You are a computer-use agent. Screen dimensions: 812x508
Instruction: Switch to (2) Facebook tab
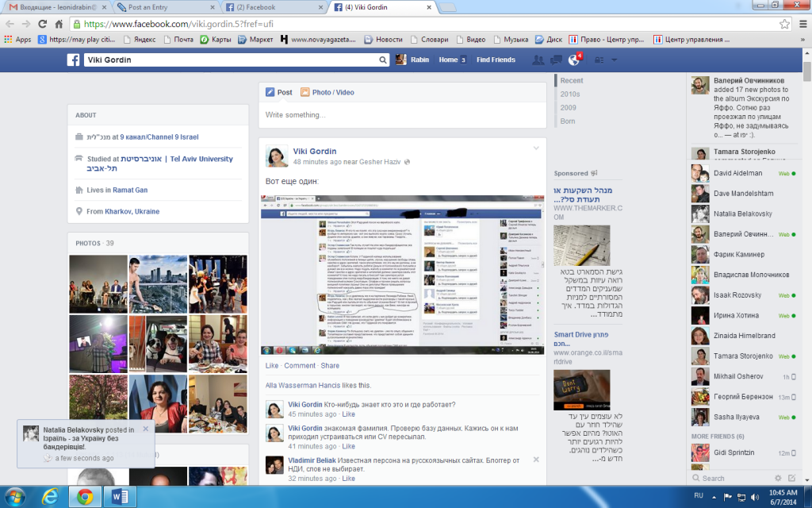(x=274, y=7)
